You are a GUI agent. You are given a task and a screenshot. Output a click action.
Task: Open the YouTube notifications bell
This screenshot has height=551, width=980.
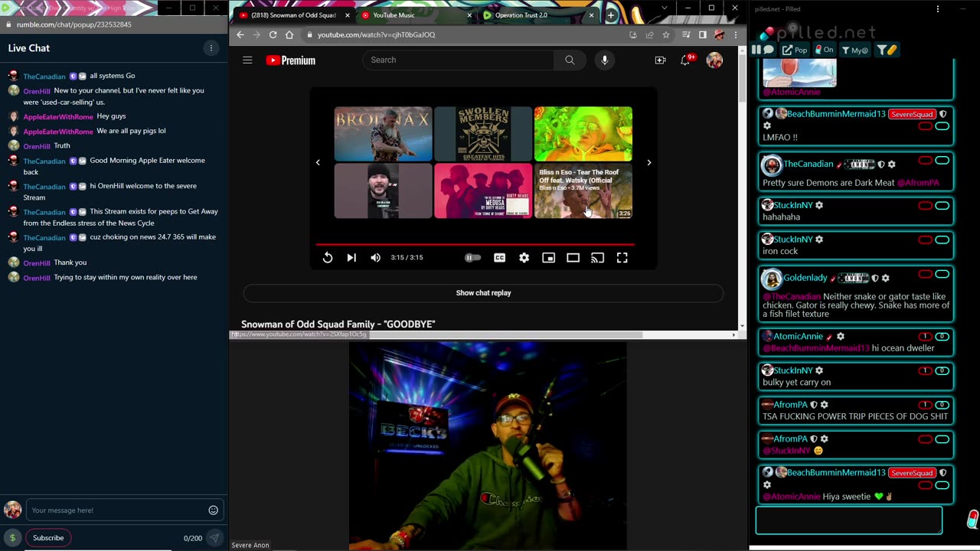click(x=685, y=60)
